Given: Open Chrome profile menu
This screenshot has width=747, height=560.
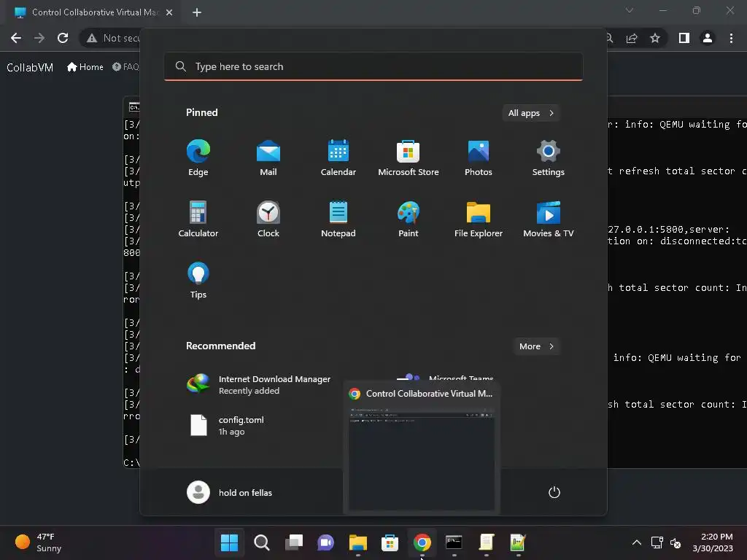Looking at the screenshot, I should click(708, 38).
